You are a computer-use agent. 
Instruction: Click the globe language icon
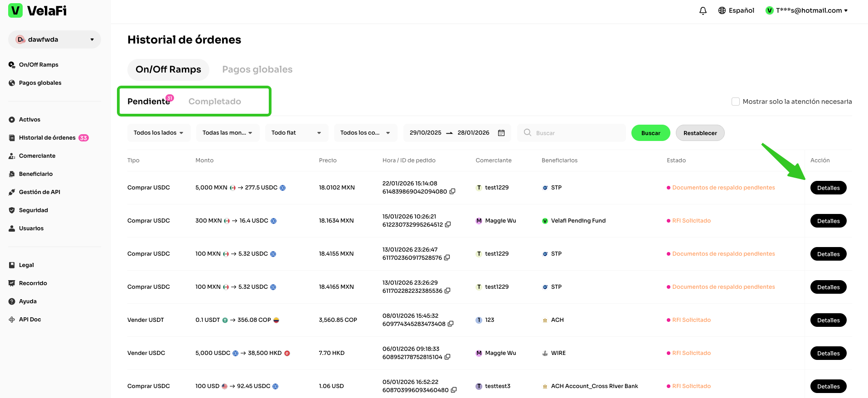(722, 10)
